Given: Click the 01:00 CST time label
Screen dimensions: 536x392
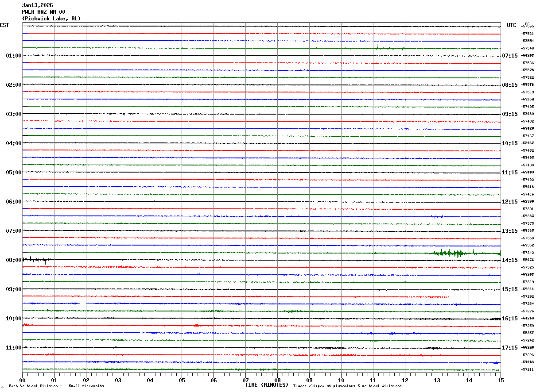Looking at the screenshot, I should pos(14,56).
